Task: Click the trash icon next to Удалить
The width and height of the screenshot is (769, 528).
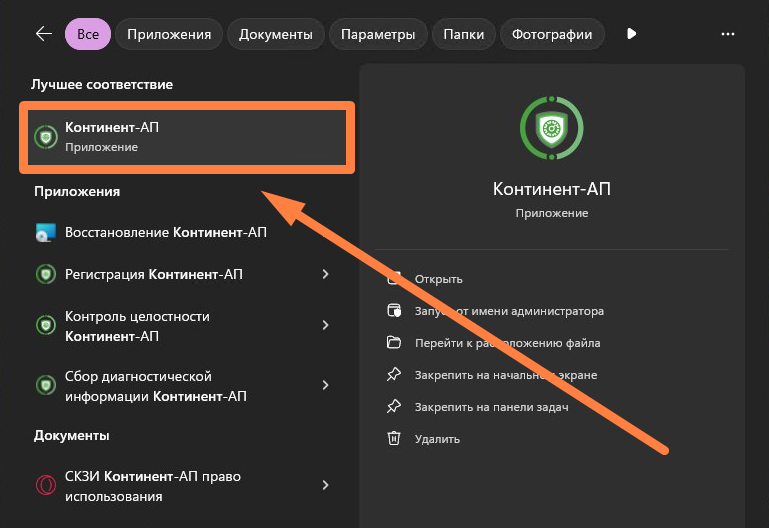Action: 394,438
